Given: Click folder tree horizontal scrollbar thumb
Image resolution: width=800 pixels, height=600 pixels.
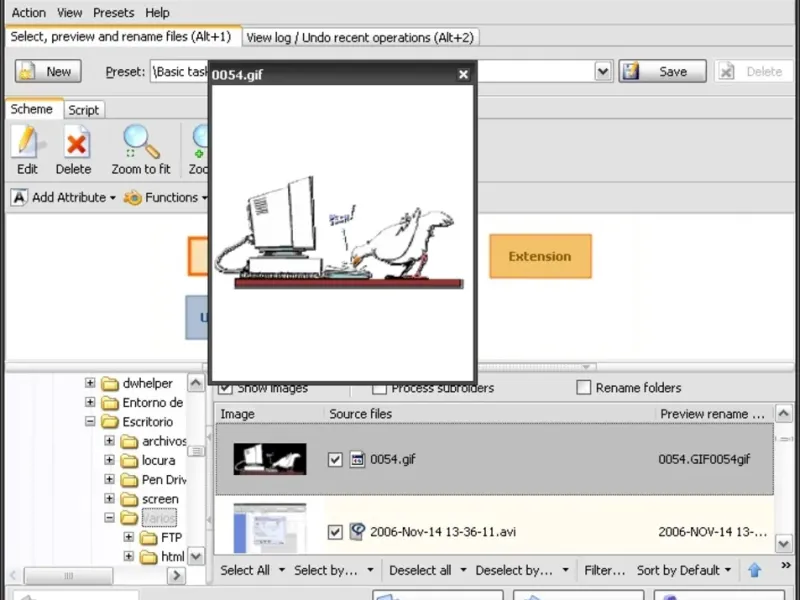Looking at the screenshot, I should coord(68,576).
